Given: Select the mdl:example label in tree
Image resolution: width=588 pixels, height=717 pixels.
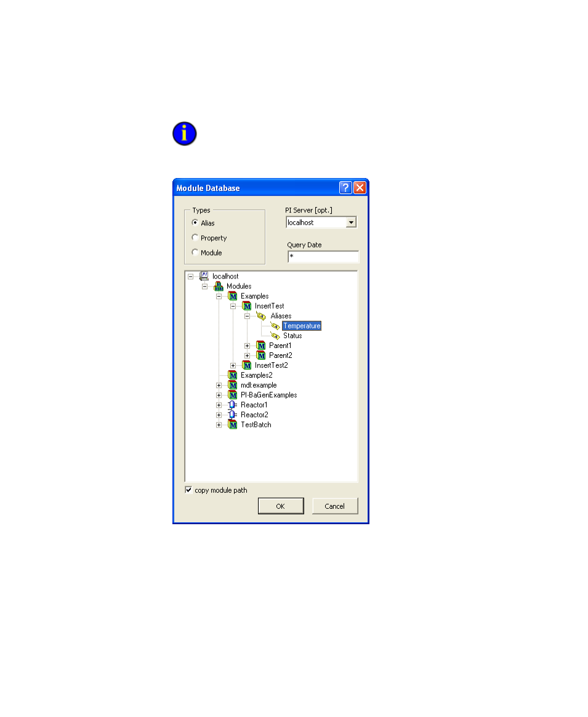Looking at the screenshot, I should click(259, 385).
